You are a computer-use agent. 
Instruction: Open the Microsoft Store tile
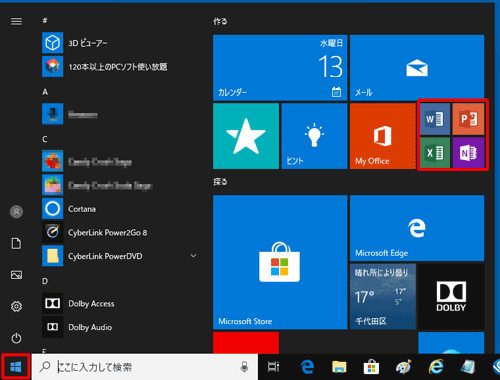coord(280,262)
